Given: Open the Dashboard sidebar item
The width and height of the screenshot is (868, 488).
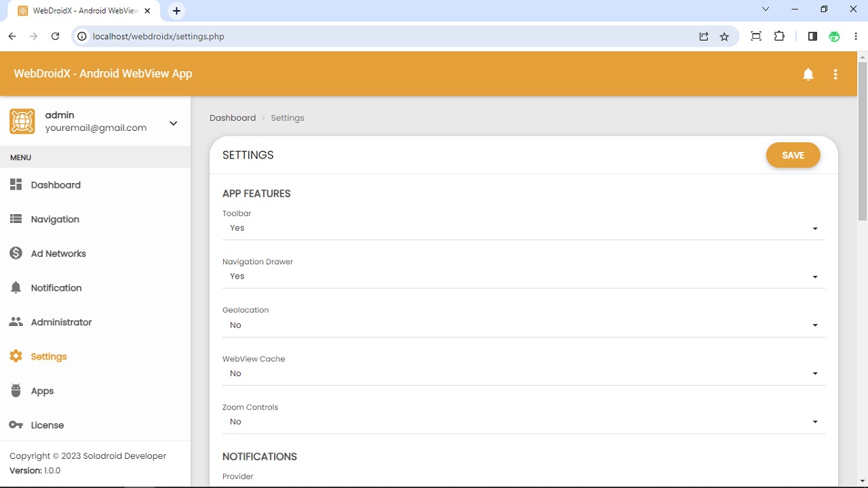Looking at the screenshot, I should (x=56, y=184).
